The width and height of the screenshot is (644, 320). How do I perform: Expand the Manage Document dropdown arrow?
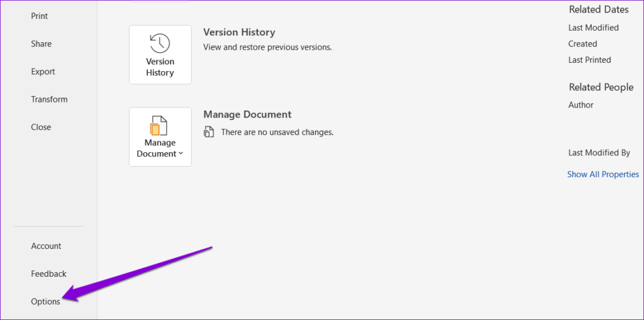[180, 154]
